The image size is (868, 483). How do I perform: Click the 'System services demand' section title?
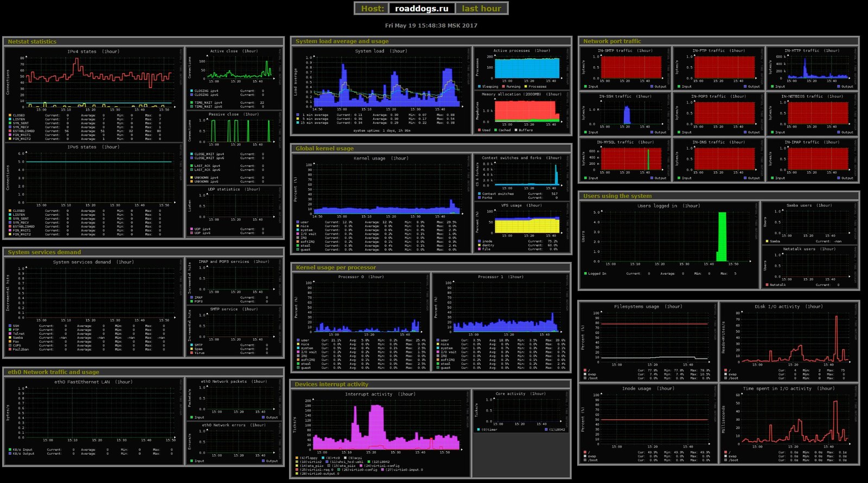[44, 252]
